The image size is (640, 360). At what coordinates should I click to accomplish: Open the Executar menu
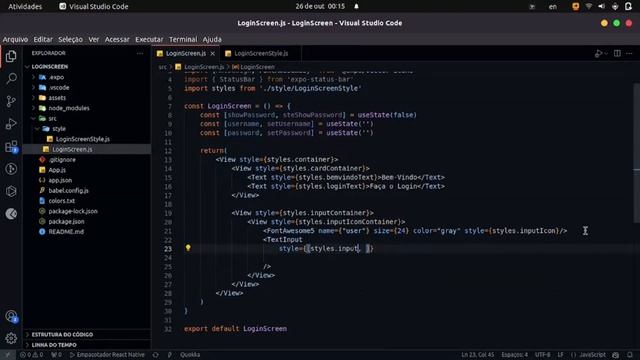(149, 40)
